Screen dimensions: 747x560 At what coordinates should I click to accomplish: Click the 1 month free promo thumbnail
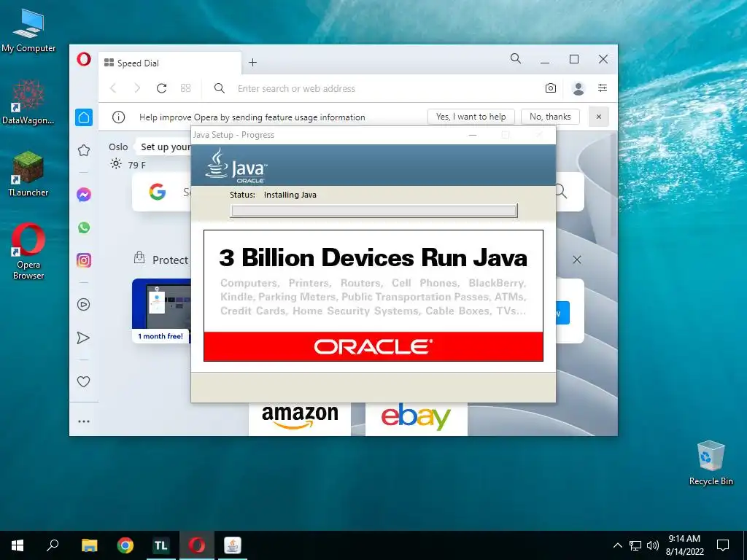click(x=161, y=311)
